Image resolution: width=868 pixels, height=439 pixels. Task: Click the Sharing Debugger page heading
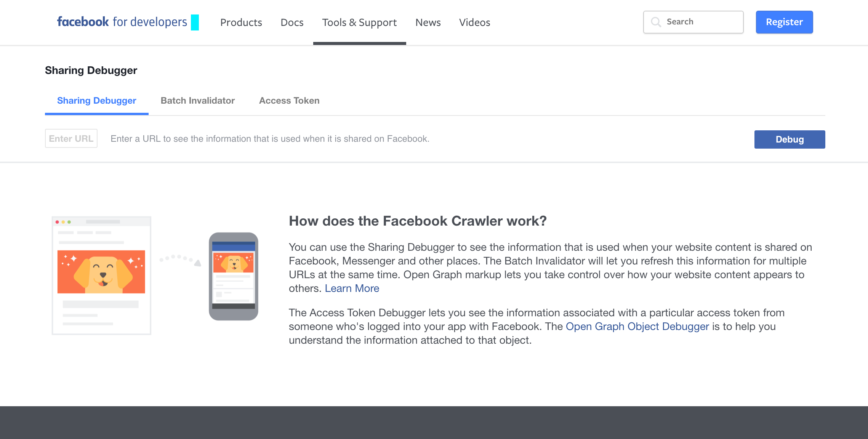[91, 70]
